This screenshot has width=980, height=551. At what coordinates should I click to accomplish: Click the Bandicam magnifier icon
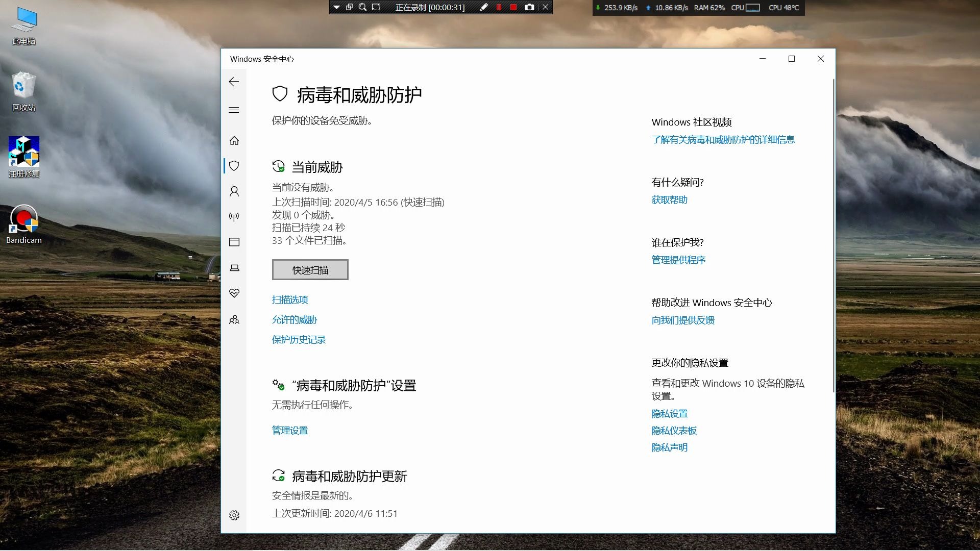coord(363,7)
